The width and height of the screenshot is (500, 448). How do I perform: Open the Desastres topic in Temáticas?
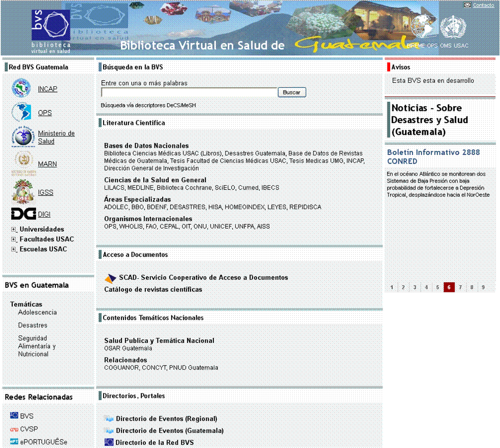[x=33, y=325]
